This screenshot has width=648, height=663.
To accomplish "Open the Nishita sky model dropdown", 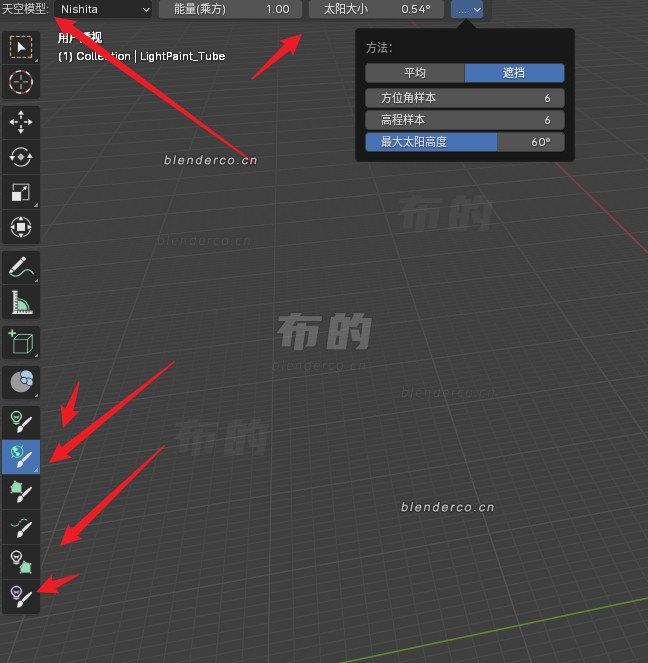I will click(103, 9).
